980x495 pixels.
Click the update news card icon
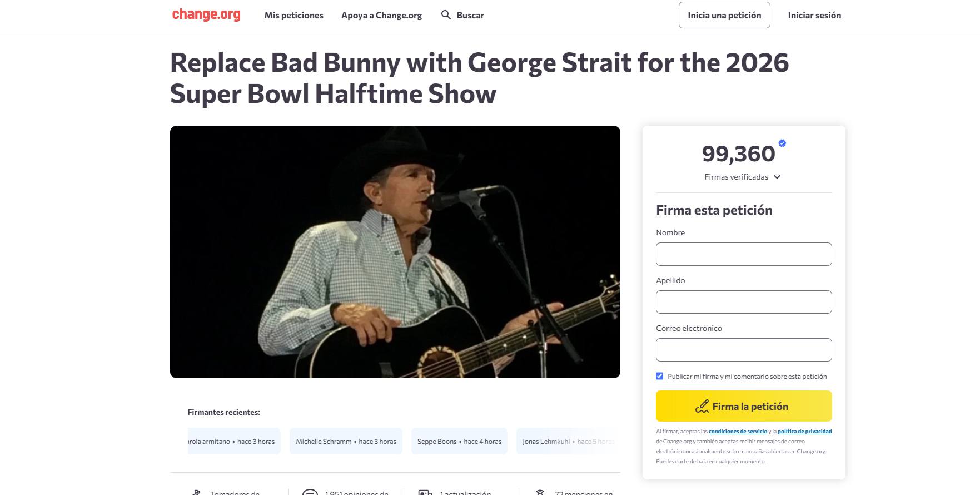point(425,493)
